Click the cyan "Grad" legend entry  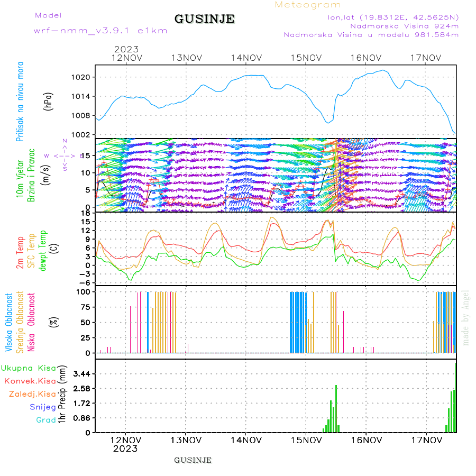point(46,420)
